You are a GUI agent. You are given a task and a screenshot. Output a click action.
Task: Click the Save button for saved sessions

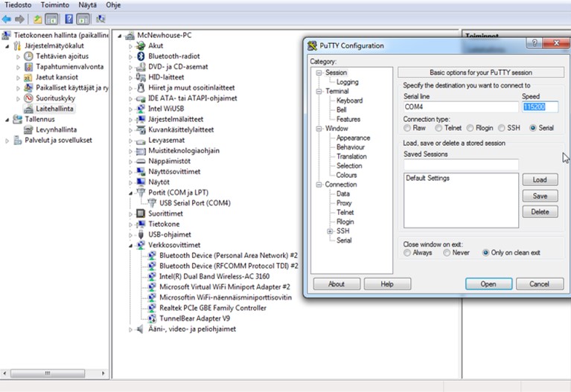click(x=540, y=196)
